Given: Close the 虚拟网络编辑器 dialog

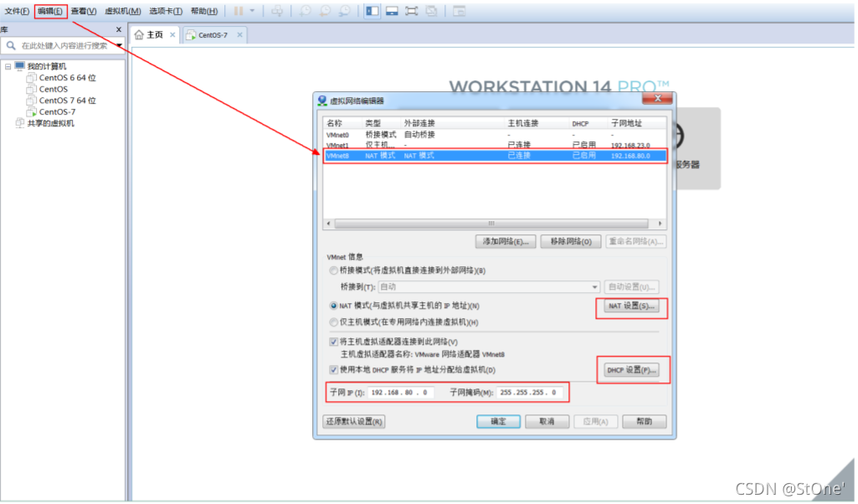Looking at the screenshot, I should coord(658,99).
